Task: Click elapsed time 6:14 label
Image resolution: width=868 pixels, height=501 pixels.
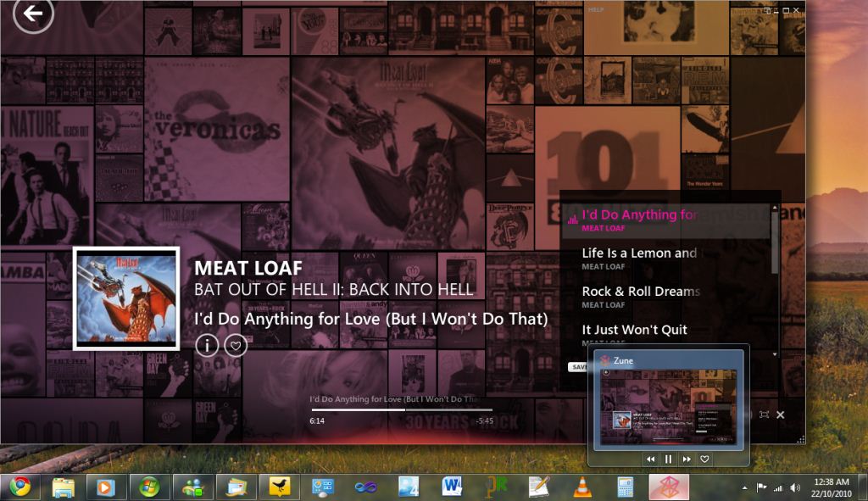Action: 317,420
